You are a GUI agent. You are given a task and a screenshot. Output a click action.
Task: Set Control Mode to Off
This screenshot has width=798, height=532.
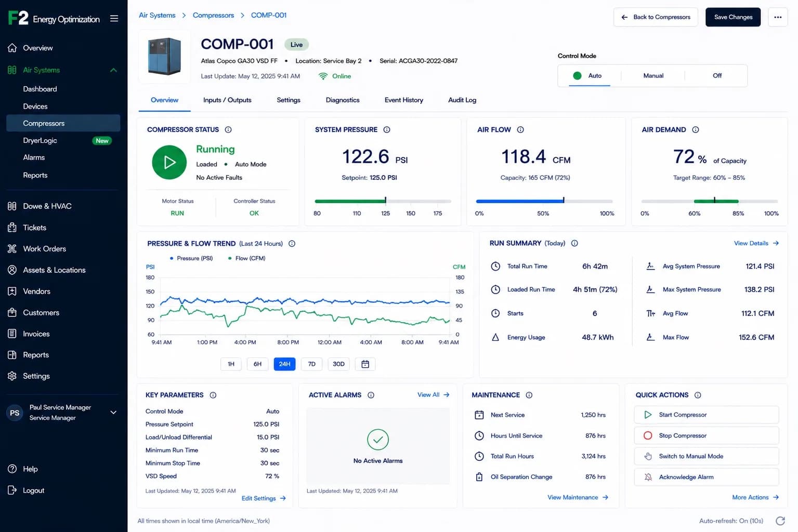click(x=717, y=76)
